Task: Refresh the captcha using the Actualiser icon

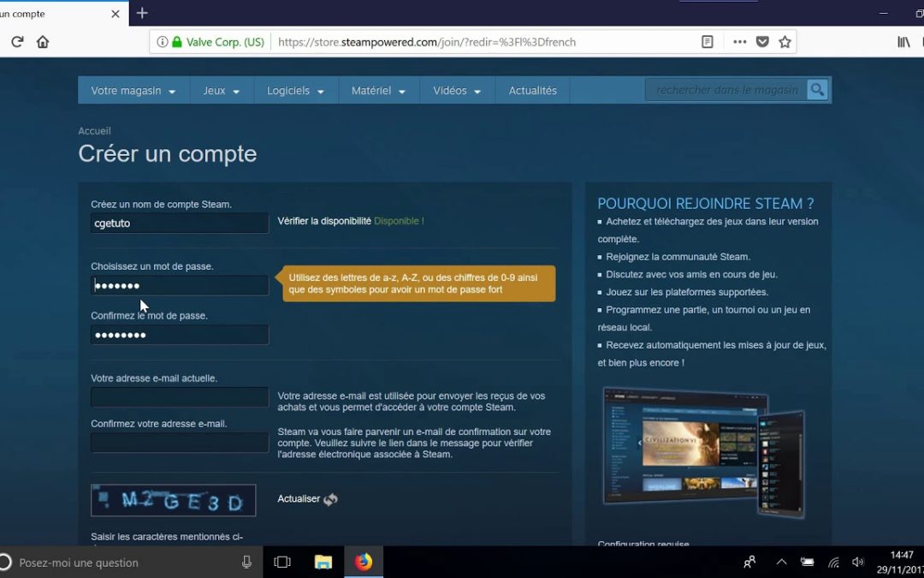Action: 330,498
